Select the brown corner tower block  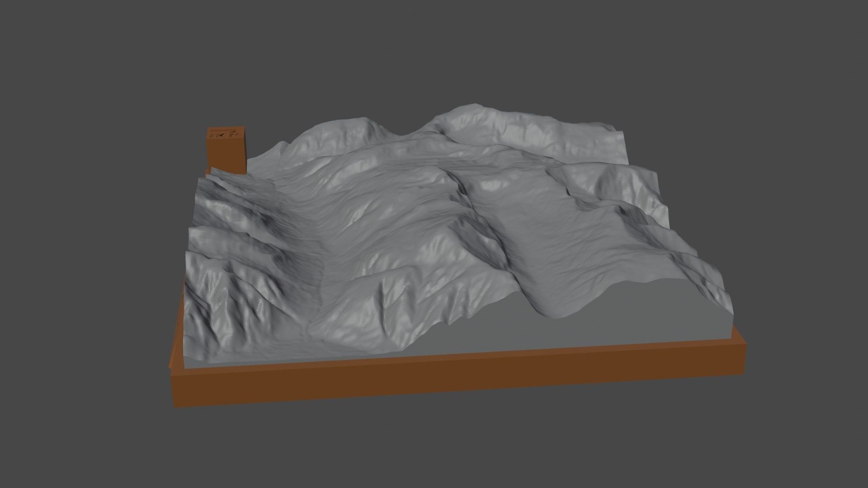pos(226,151)
